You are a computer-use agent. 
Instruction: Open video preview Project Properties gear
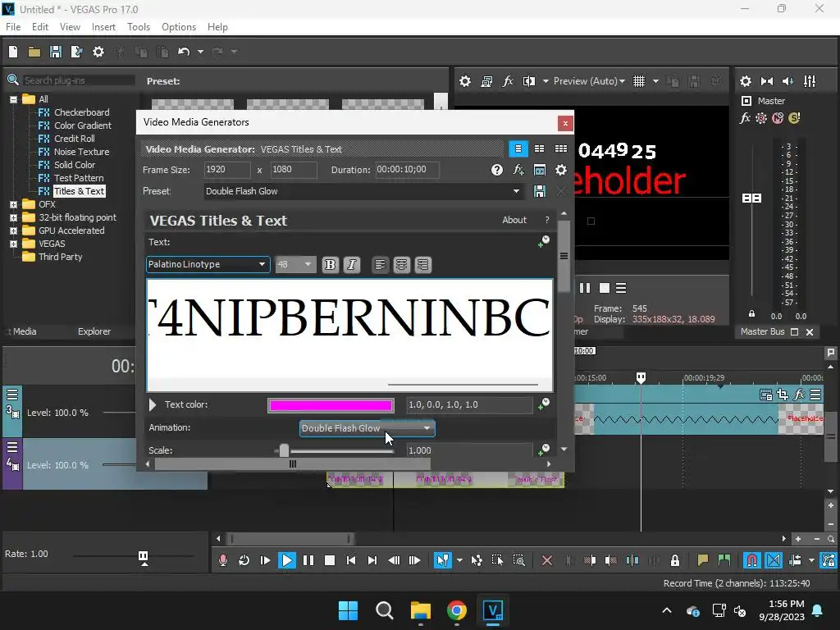[x=465, y=81]
